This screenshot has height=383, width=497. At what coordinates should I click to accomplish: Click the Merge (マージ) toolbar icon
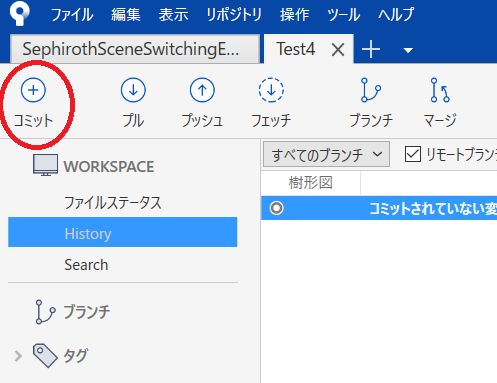point(440,90)
